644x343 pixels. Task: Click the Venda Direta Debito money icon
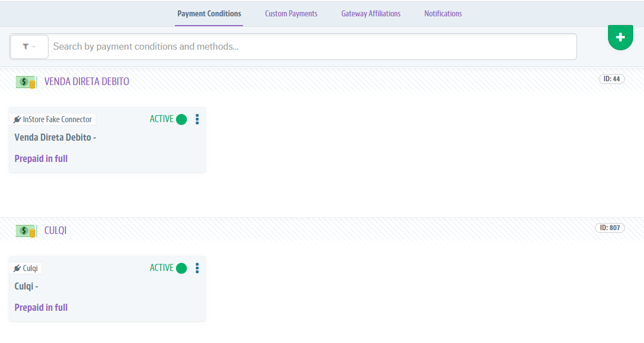click(x=26, y=82)
